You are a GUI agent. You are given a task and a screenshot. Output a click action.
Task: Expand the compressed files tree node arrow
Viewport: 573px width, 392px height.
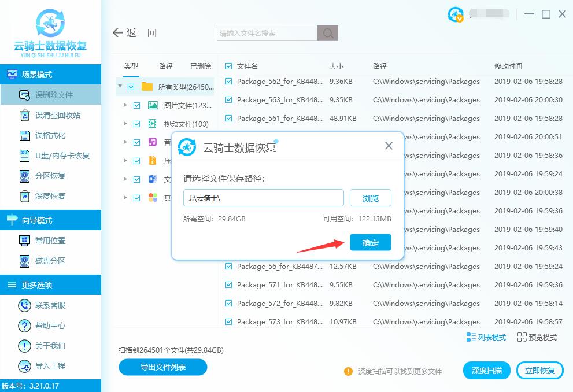[125, 160]
